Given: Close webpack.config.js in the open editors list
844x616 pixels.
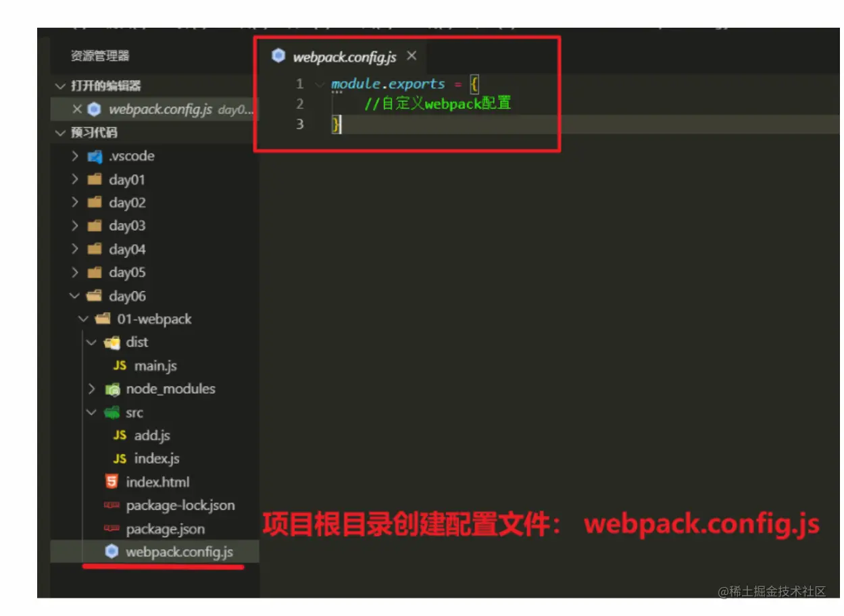Looking at the screenshot, I should click(x=77, y=109).
